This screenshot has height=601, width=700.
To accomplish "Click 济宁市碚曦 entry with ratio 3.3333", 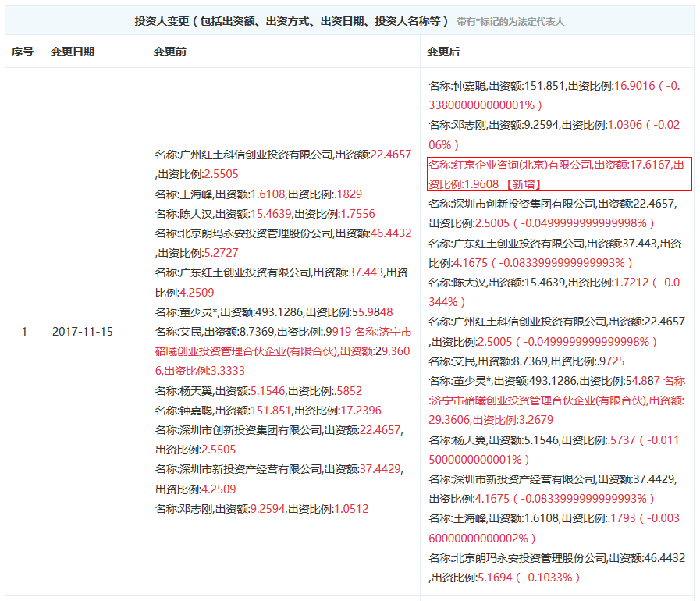I will [283, 351].
